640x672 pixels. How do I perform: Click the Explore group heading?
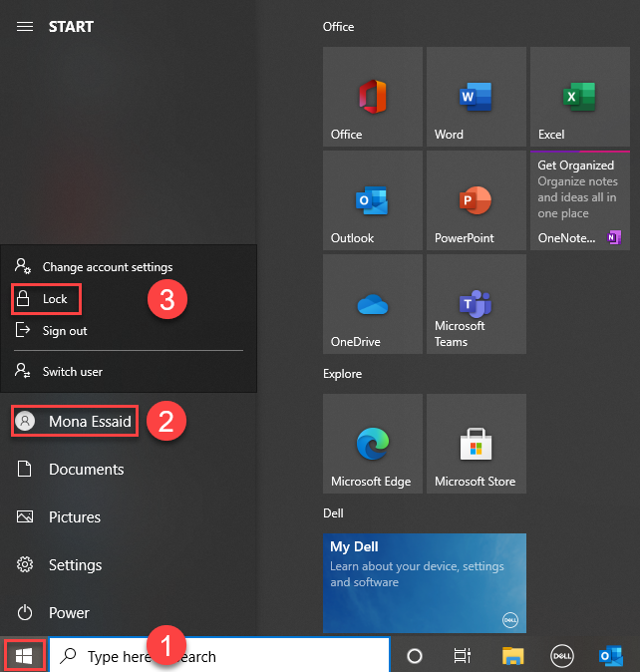[x=342, y=374]
